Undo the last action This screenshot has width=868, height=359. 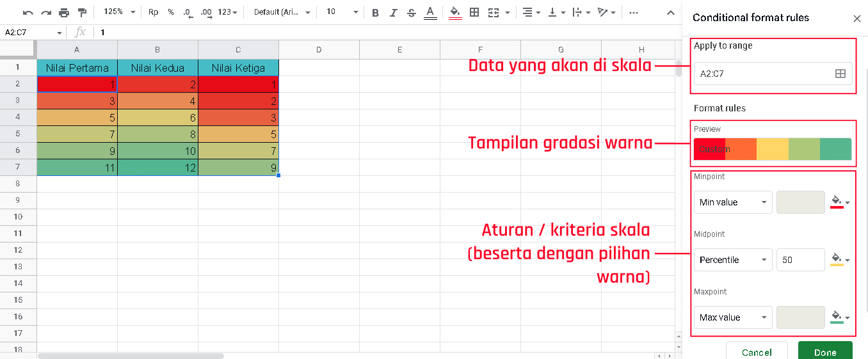28,12
